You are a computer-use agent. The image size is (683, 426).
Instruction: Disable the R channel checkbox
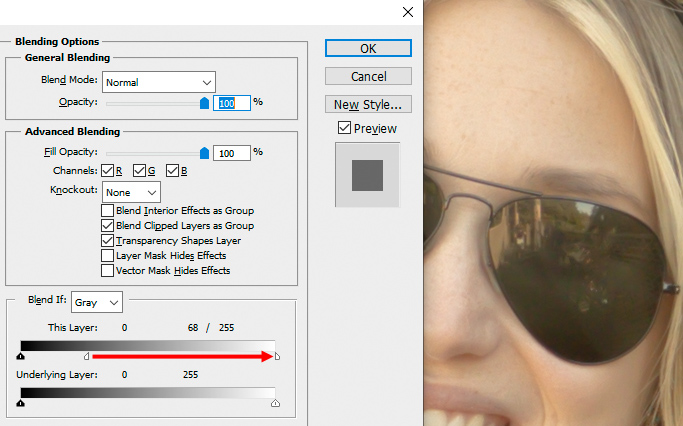tap(108, 171)
